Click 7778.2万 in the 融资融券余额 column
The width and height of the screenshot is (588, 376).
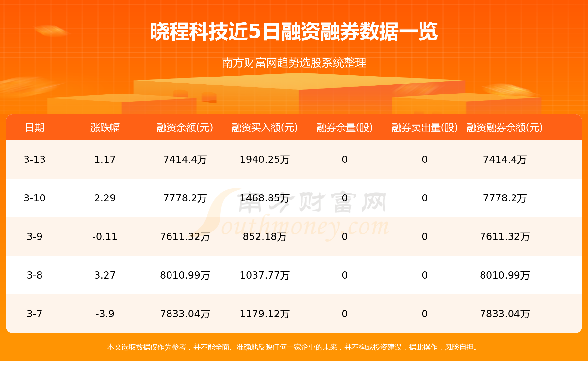[505, 198]
